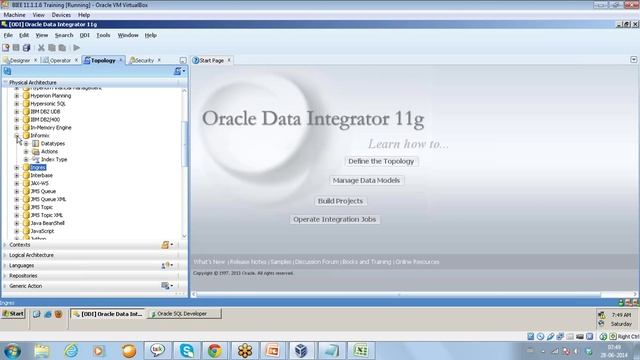Click the Save All toolbar icon
Viewport: 640px width, 360px height.
click(x=27, y=48)
